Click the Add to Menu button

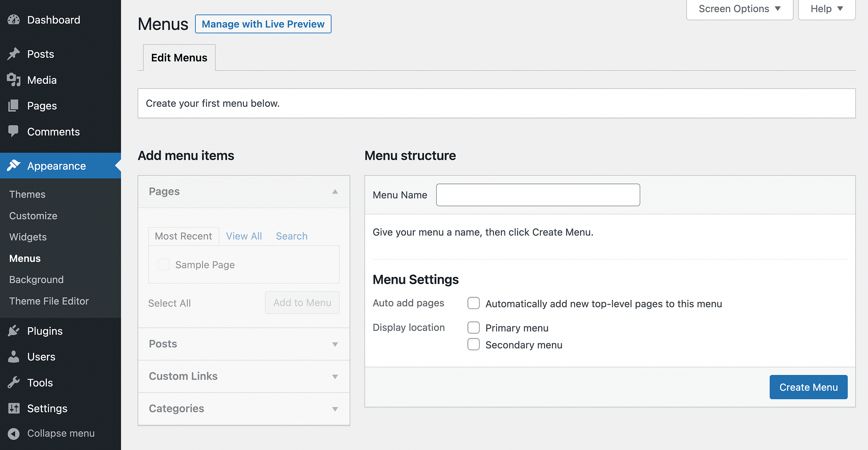coord(302,302)
